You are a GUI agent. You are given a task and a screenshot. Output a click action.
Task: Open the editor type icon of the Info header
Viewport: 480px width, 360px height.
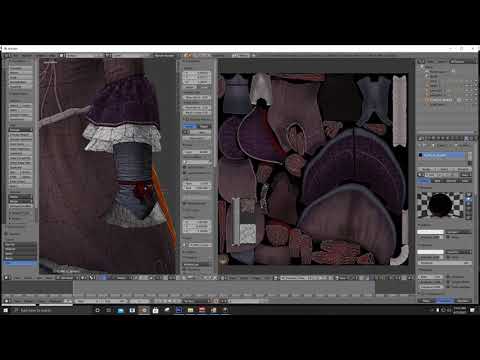(x=7, y=55)
